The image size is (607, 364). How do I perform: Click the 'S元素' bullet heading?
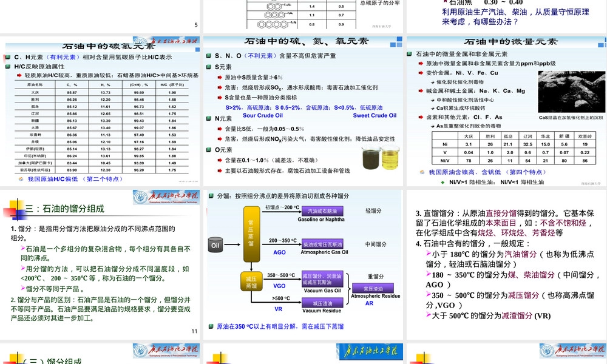(x=223, y=67)
